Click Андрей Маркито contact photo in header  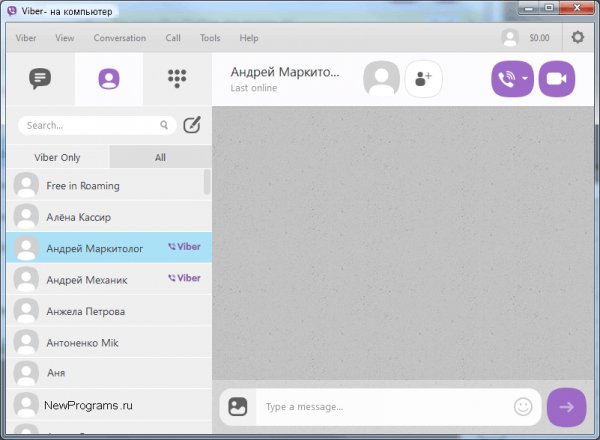381,78
